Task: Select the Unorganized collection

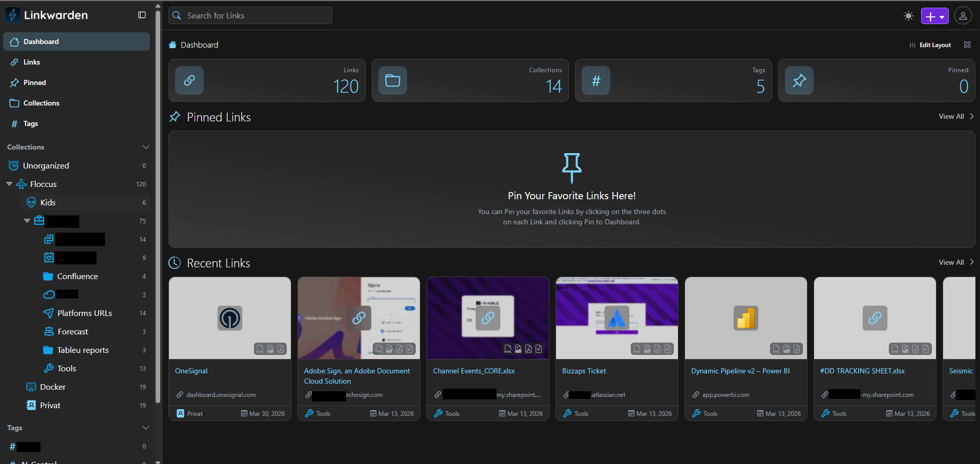Action: click(x=76, y=165)
